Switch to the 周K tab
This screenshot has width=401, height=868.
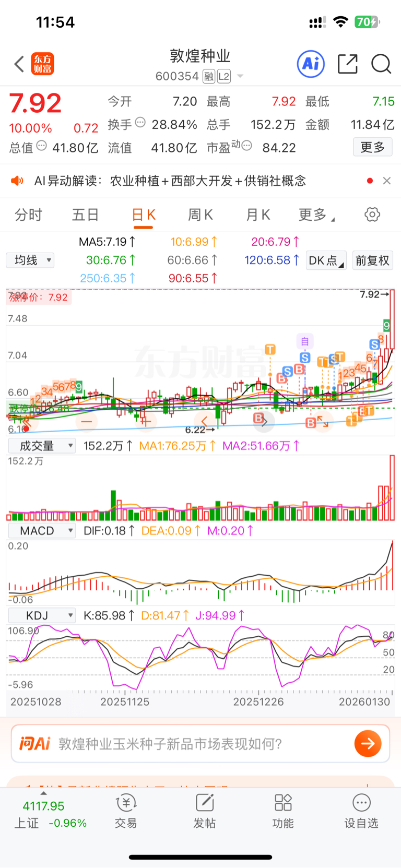pos(200,215)
